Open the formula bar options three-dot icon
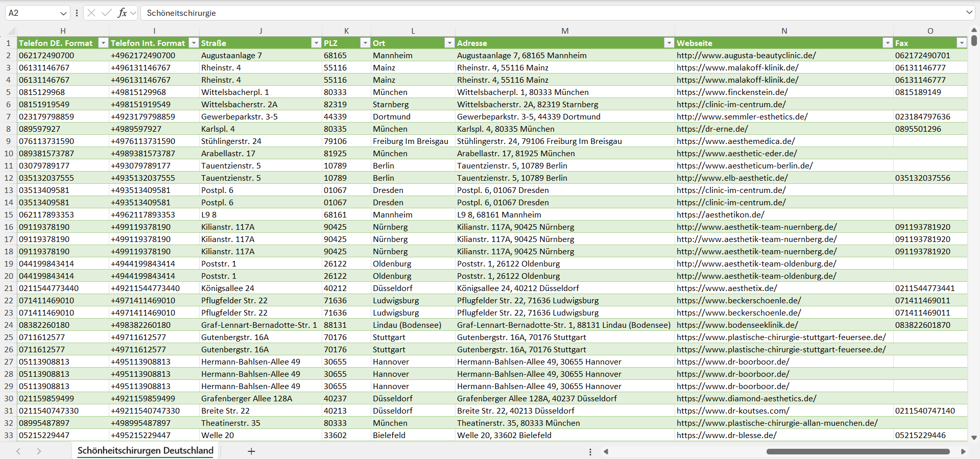This screenshot has height=459, width=980. click(x=77, y=13)
